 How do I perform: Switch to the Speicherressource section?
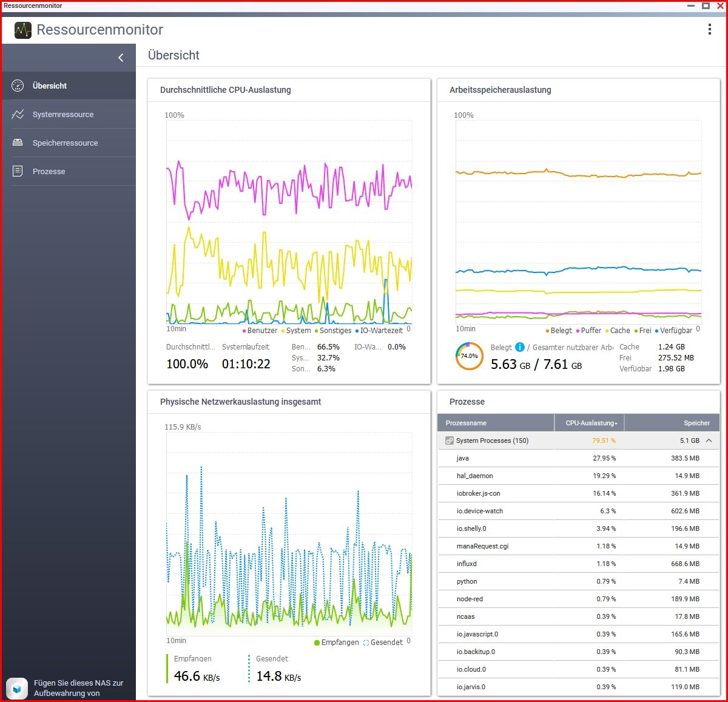pos(69,143)
